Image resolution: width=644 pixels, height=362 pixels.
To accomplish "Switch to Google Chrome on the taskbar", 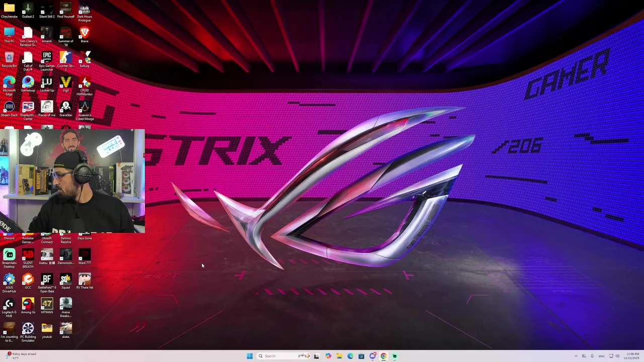I will [x=383, y=356].
